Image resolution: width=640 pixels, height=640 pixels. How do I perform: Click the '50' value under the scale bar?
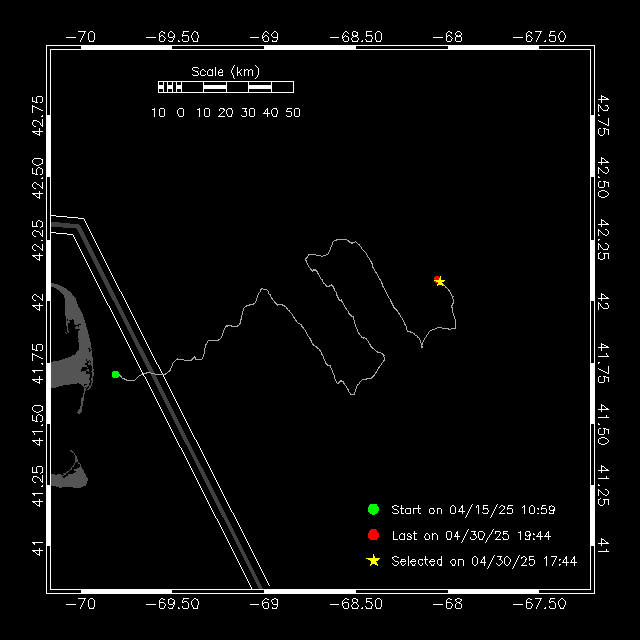(293, 113)
